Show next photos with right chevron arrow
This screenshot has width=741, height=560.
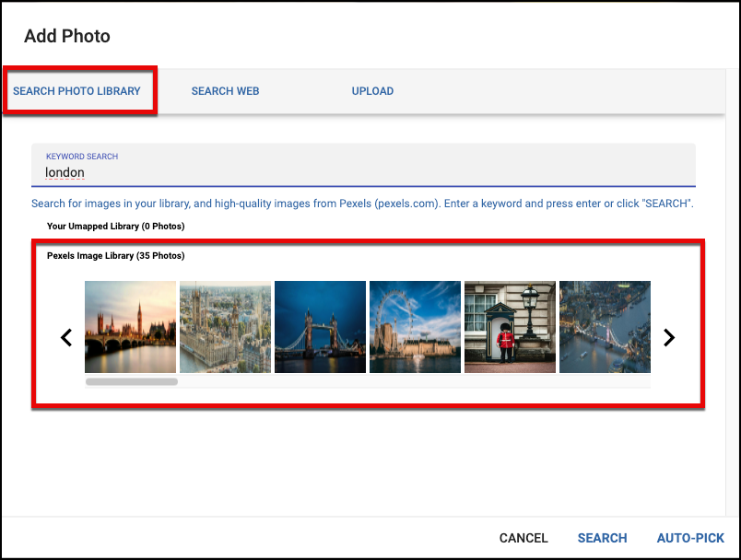[669, 337]
